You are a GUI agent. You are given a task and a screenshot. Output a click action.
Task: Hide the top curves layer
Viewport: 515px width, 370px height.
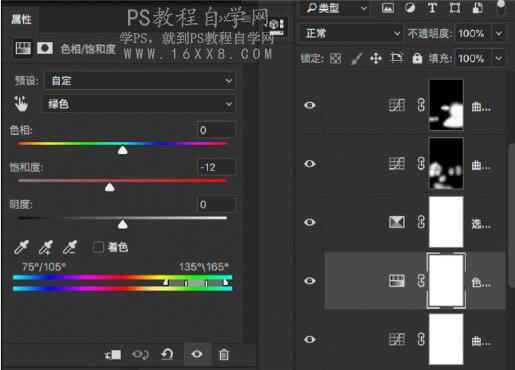[x=310, y=105]
